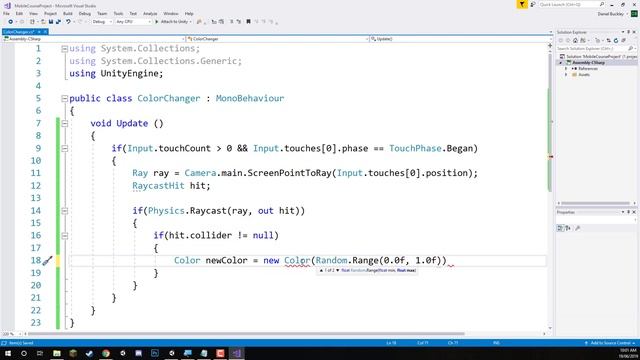The image size is (640, 360).
Task: Collapse the ColorChanger class at line 5
Action: (x=64, y=98)
